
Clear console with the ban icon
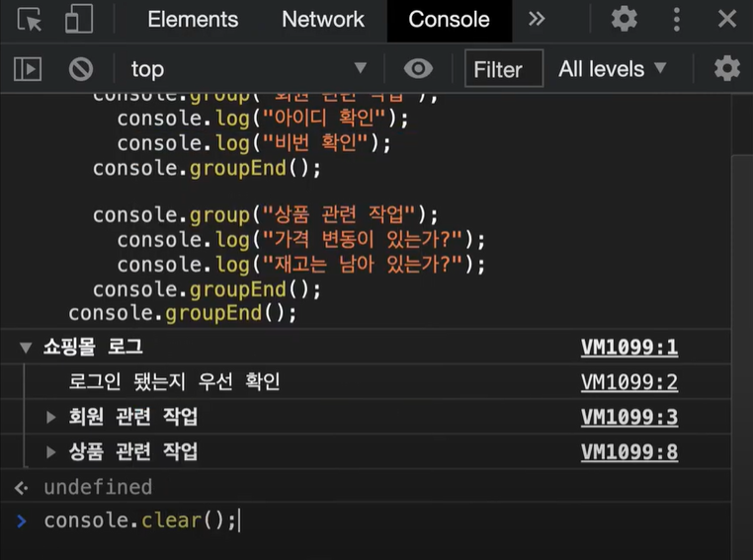[x=81, y=69]
